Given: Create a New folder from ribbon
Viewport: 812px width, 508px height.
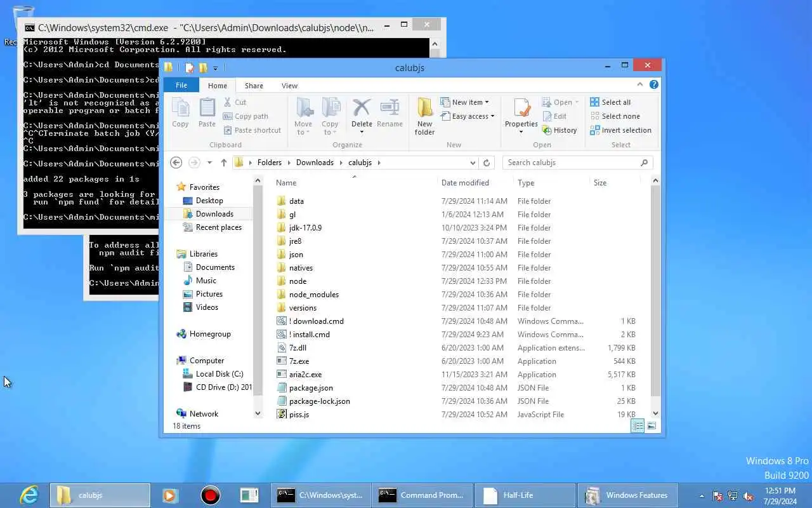Looking at the screenshot, I should (x=425, y=116).
